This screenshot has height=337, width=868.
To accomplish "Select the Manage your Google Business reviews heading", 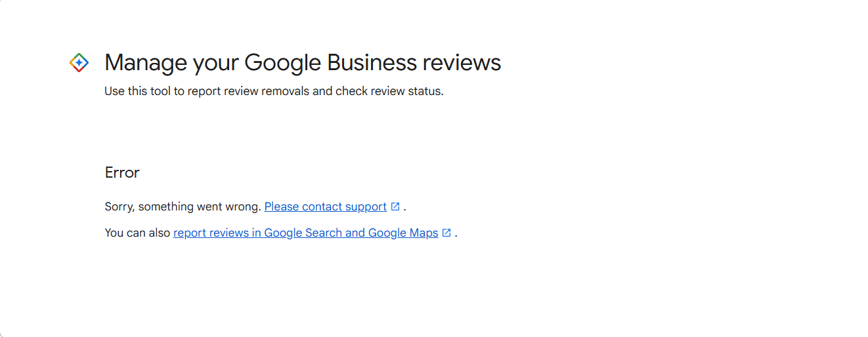I will [x=303, y=63].
